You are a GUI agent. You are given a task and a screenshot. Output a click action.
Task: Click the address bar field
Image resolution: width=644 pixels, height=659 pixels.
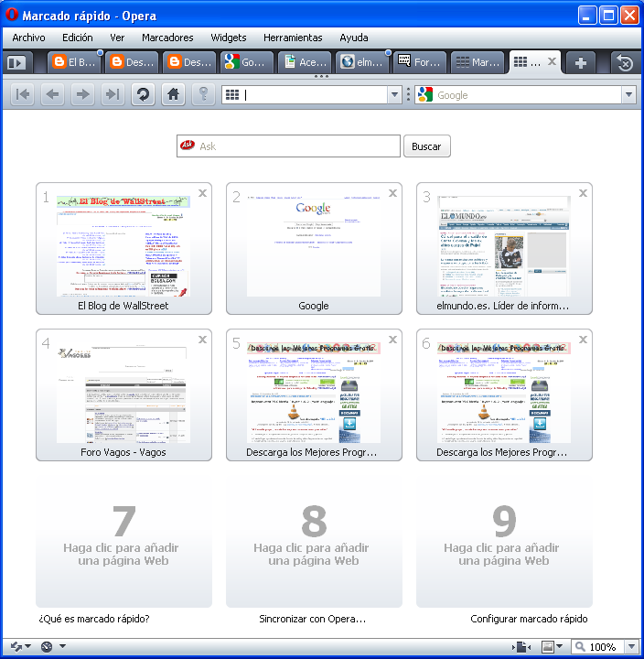point(311,95)
